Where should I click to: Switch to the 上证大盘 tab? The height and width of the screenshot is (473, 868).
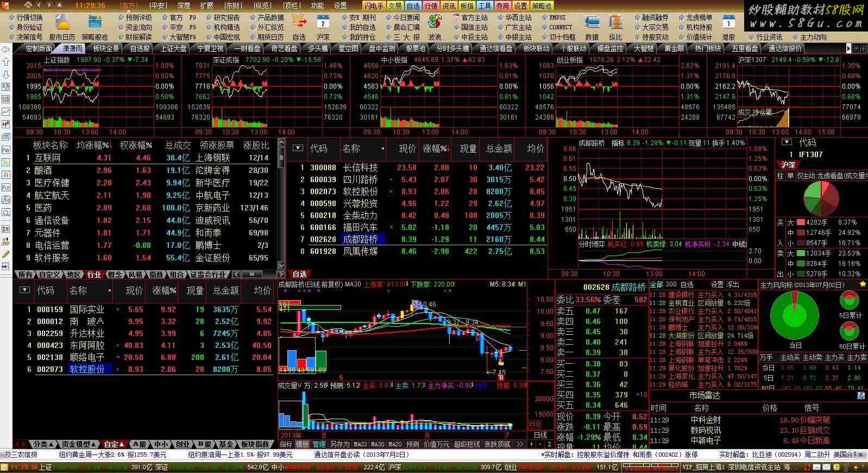tap(173, 48)
